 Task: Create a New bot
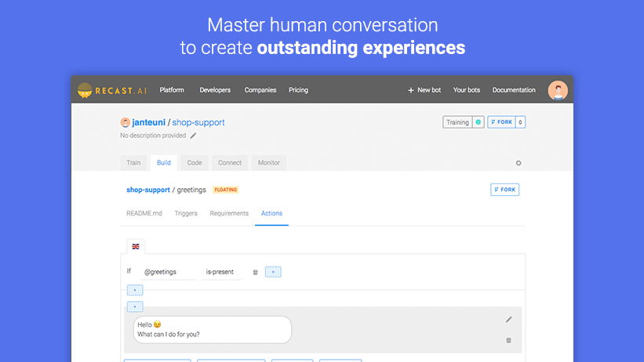424,90
